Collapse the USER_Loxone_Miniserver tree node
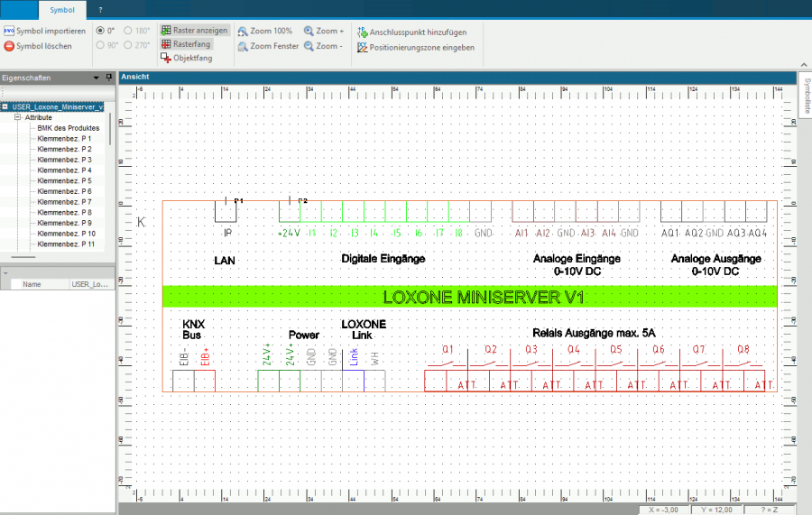This screenshot has height=515, width=812. point(5,106)
